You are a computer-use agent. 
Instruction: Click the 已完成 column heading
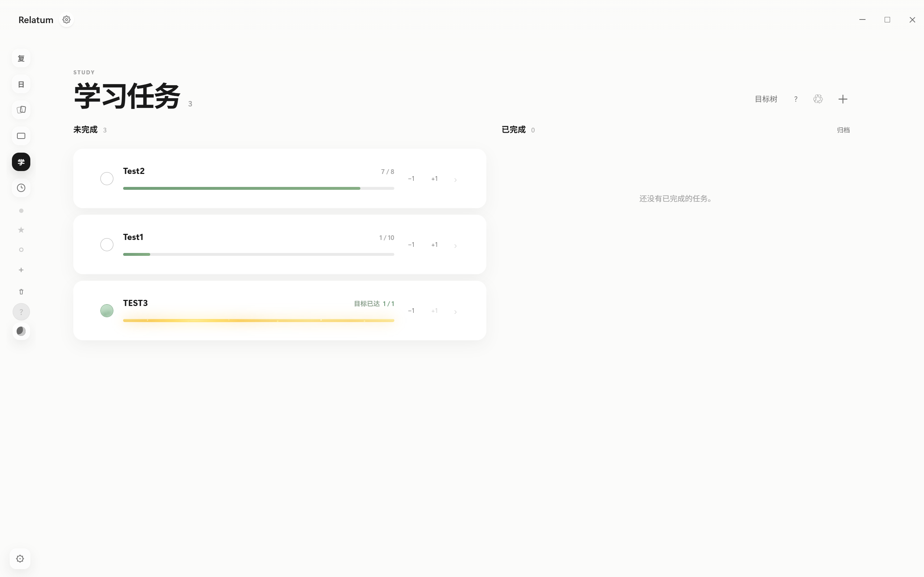[x=513, y=130]
